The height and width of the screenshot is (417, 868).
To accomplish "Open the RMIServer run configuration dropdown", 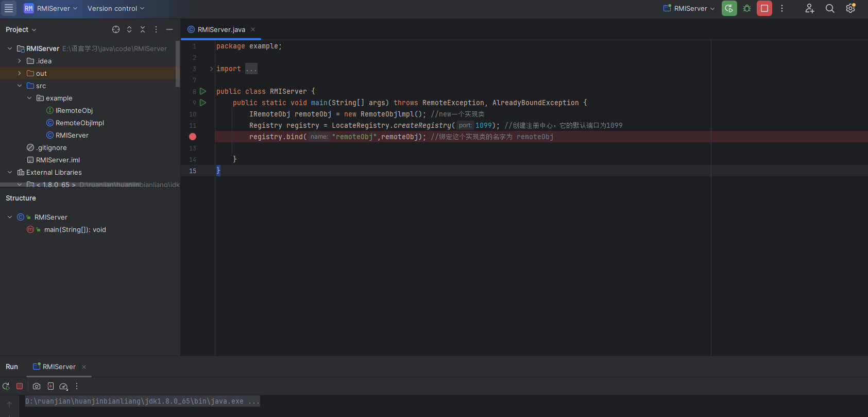I will (689, 8).
